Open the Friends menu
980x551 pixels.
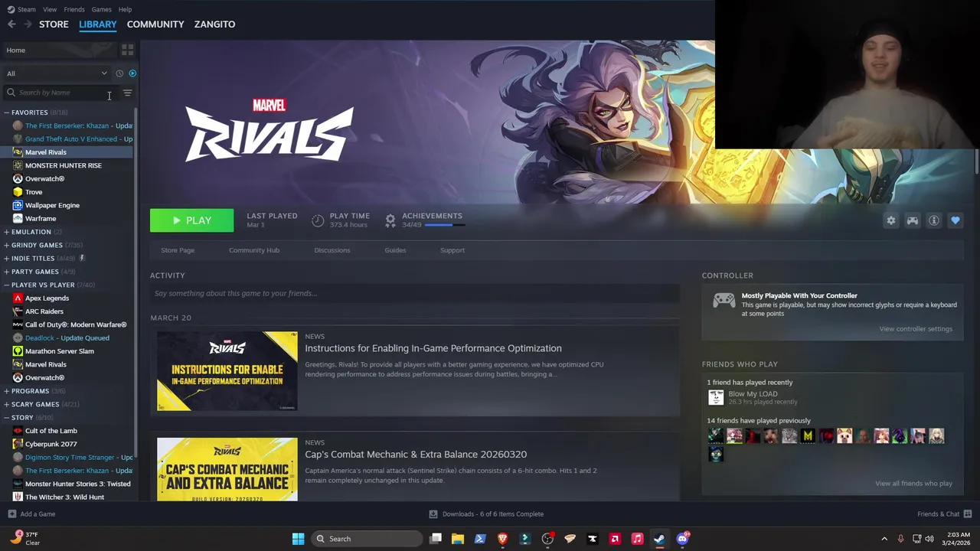click(x=74, y=9)
